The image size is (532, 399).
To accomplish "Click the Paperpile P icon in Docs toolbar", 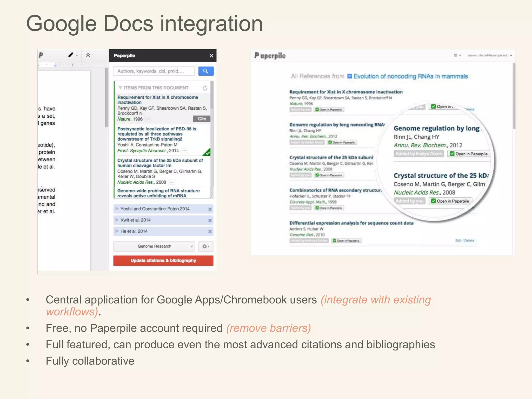I will [x=41, y=55].
